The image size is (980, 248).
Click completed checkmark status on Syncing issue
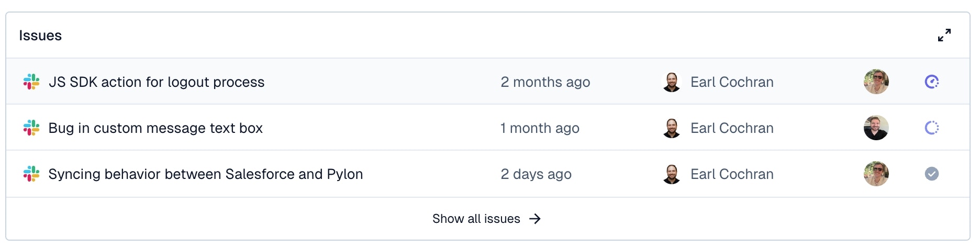932,174
